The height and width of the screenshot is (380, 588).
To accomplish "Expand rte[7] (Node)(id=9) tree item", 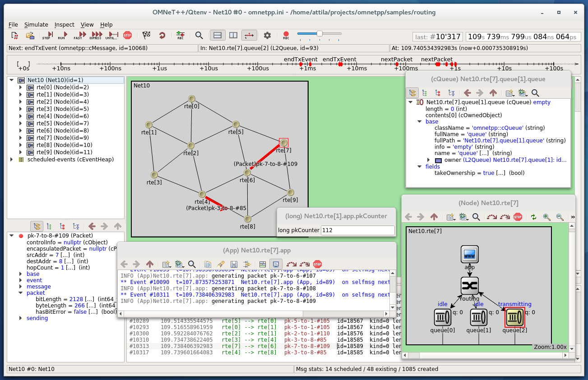I will (x=20, y=138).
